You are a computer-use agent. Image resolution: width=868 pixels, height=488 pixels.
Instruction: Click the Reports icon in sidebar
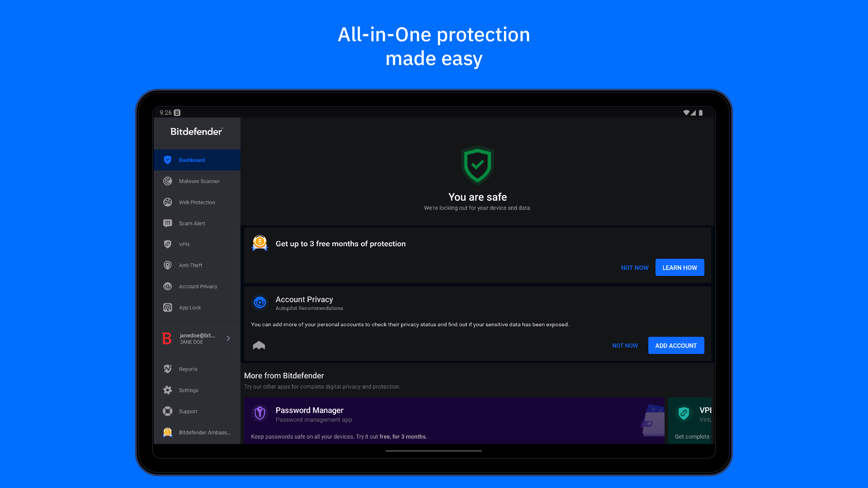coord(168,369)
